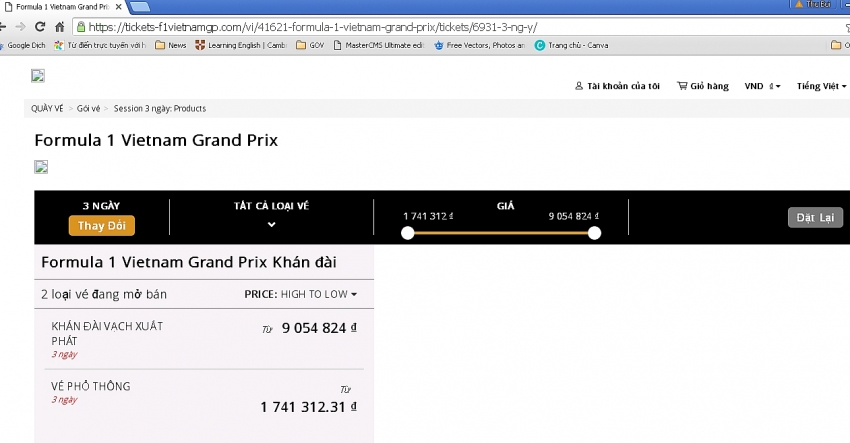Click the Quầy vé breadcrumb link
The height and width of the screenshot is (443, 850).
pyautogui.click(x=46, y=108)
